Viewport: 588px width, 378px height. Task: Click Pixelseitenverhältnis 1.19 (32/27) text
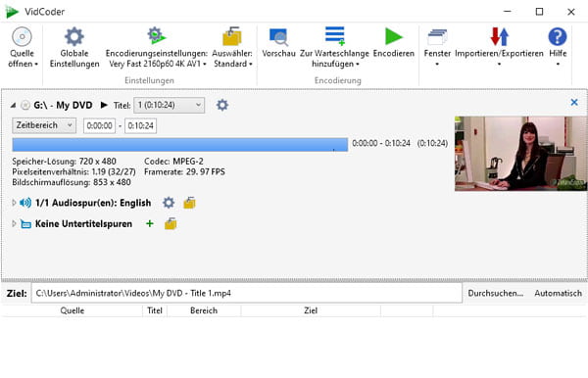(73, 172)
